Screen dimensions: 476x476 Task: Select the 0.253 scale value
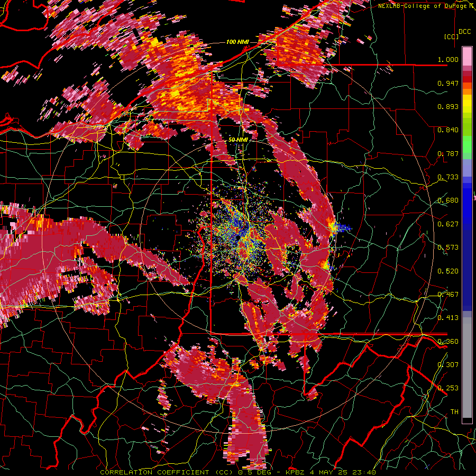point(448,388)
